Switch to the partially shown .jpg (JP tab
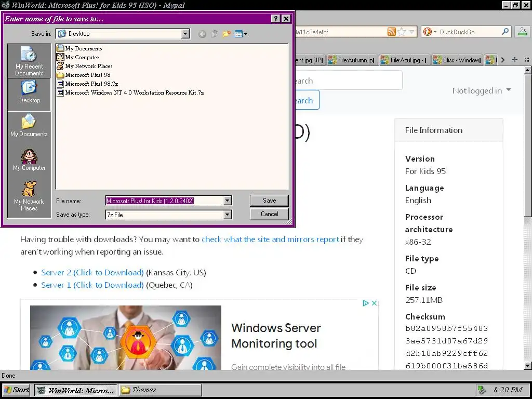The image size is (532, 399). (310, 60)
